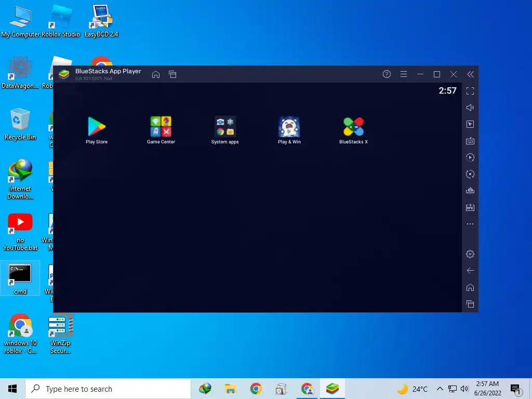Open the Play & Win app
Image resolution: width=532 pixels, height=399 pixels.
pyautogui.click(x=289, y=127)
